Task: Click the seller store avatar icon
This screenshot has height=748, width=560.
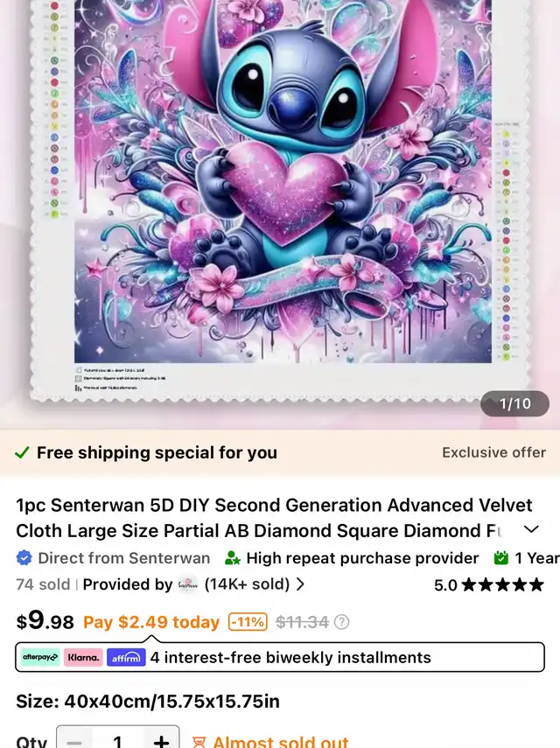Action: coord(188,584)
